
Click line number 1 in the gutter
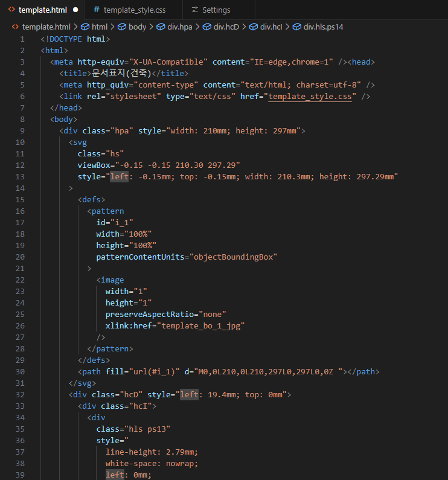click(x=22, y=39)
